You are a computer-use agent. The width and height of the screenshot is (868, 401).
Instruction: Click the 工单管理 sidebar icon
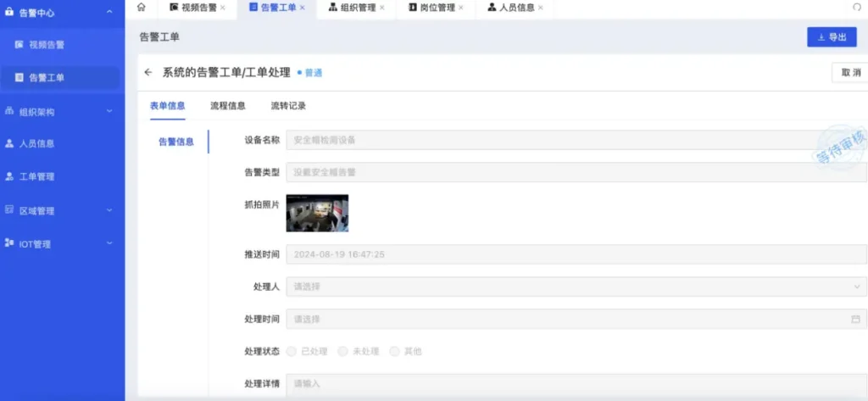pyautogui.click(x=8, y=176)
